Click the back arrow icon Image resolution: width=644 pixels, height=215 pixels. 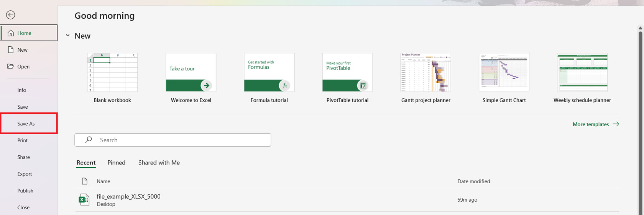coord(11,15)
